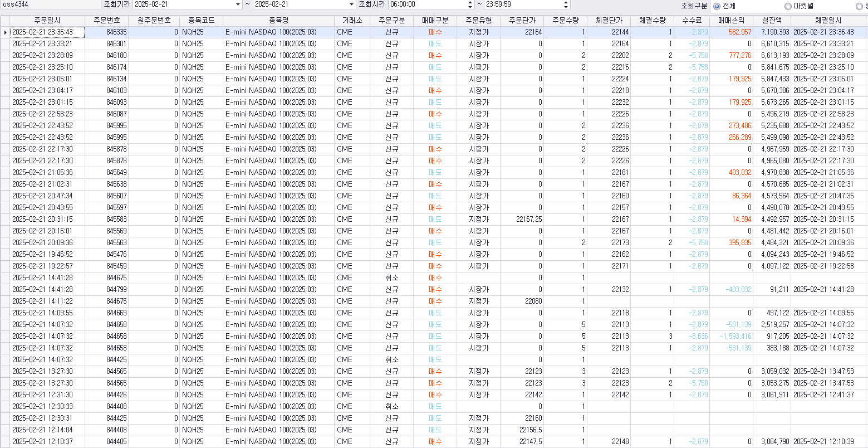Click the 주문구분 column header
The width and height of the screenshot is (868, 448).
391,20
